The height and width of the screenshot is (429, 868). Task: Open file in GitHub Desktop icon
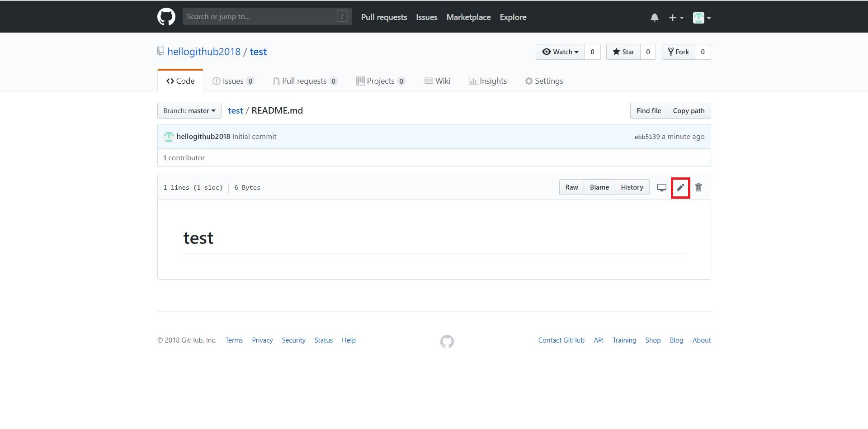pos(662,187)
